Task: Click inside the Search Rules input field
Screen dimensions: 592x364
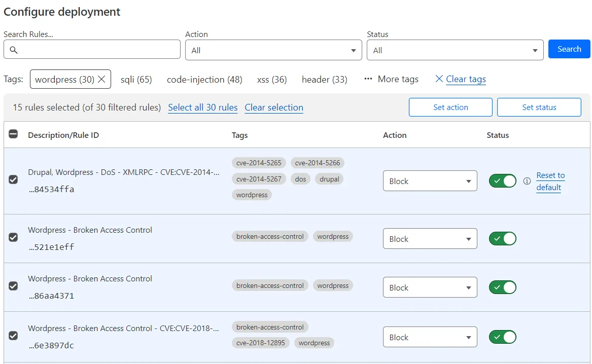Action: tap(91, 49)
